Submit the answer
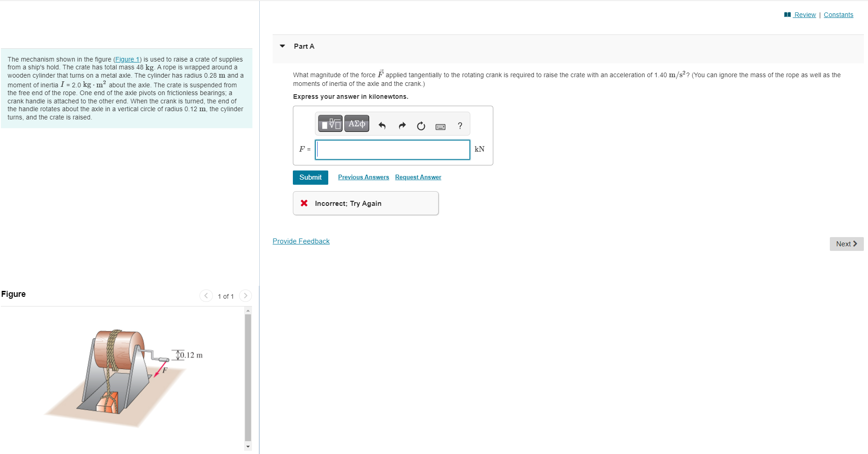 click(x=310, y=177)
